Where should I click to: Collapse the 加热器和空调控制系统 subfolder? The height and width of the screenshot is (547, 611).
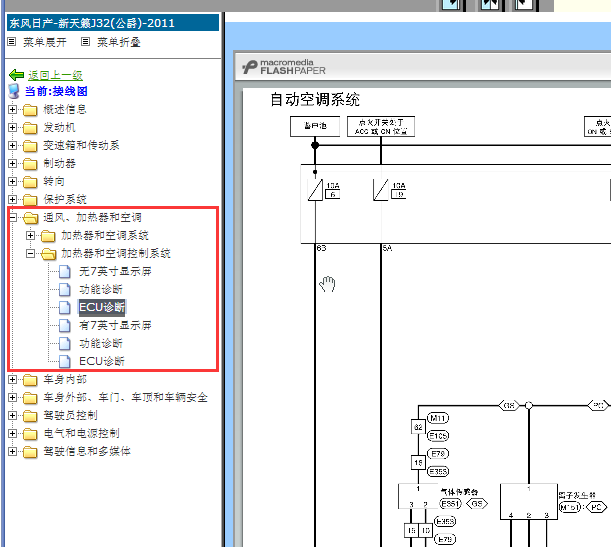pyautogui.click(x=30, y=253)
